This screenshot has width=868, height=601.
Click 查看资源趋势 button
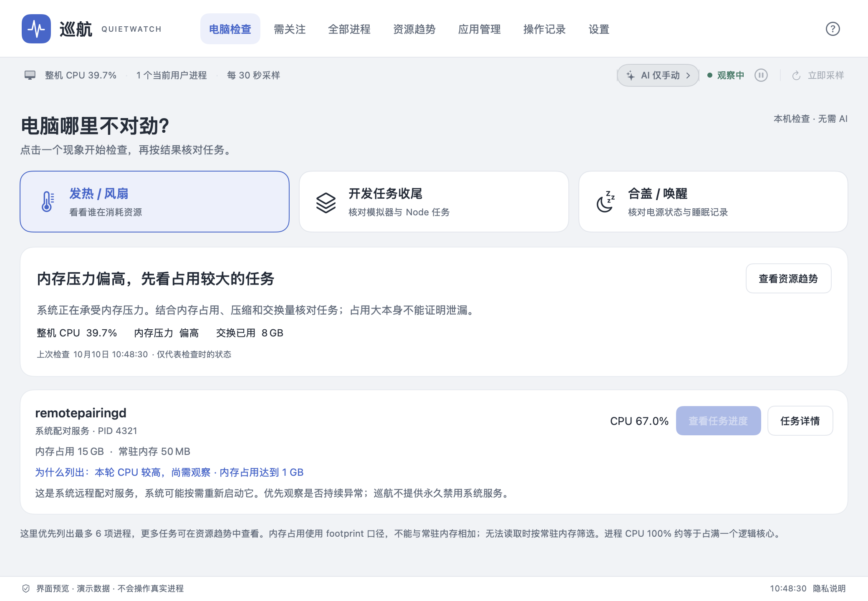[788, 278]
